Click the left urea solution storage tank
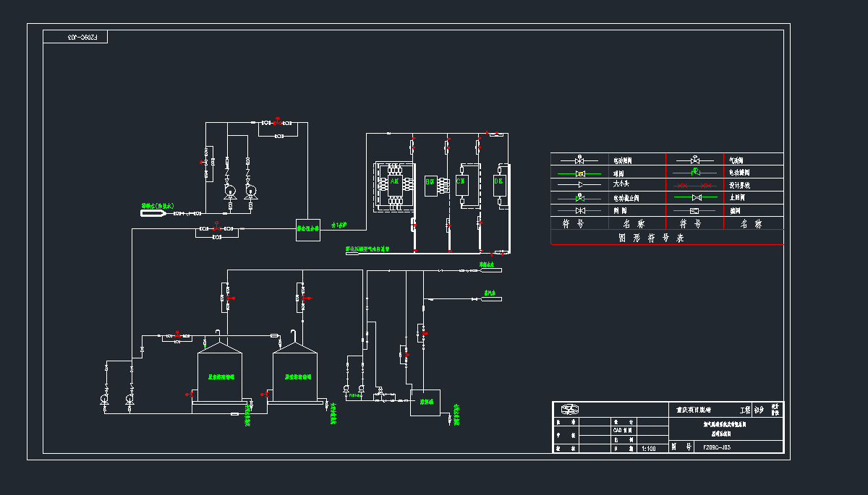This screenshot has width=868, height=495. click(219, 376)
